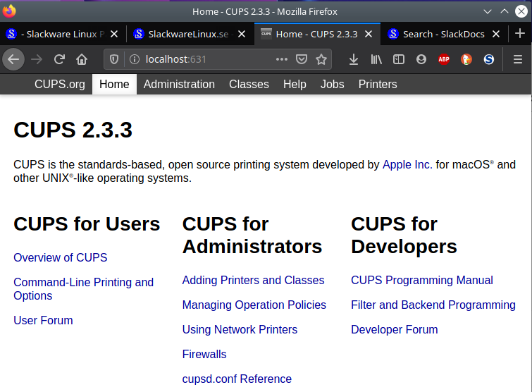Screen dimensions: 532x392
Task: Close the Home - CUPS 2.3.3 tab
Action: [x=369, y=34]
